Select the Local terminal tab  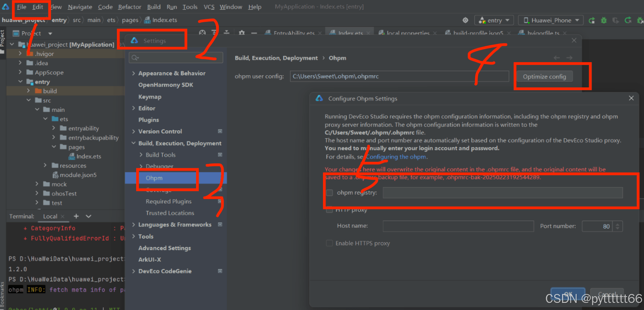coord(50,216)
